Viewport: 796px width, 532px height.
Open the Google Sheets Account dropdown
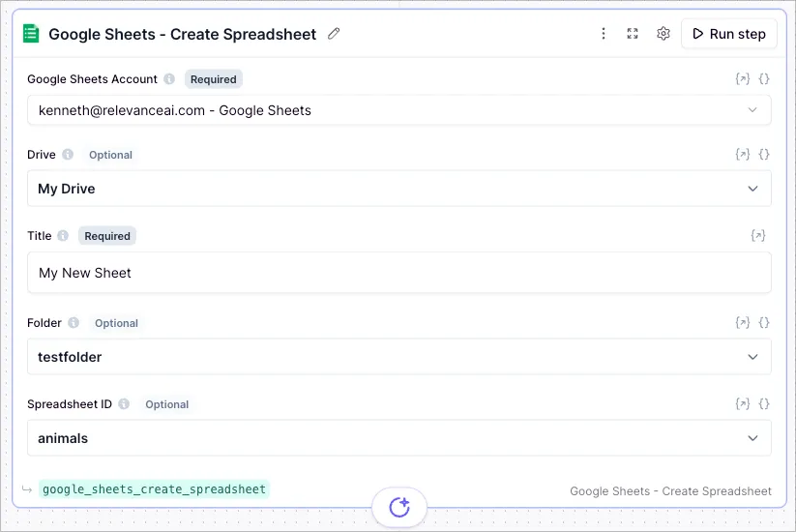[399, 110]
